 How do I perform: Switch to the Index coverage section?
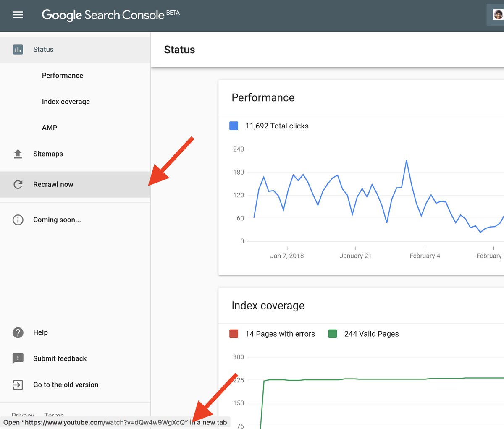click(x=66, y=102)
